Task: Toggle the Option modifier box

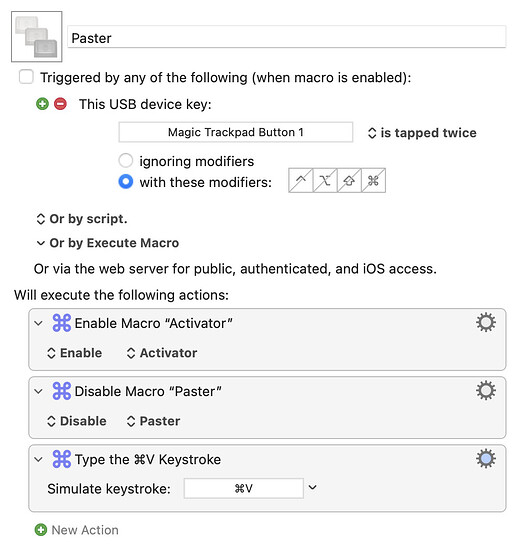Action: coord(325,180)
